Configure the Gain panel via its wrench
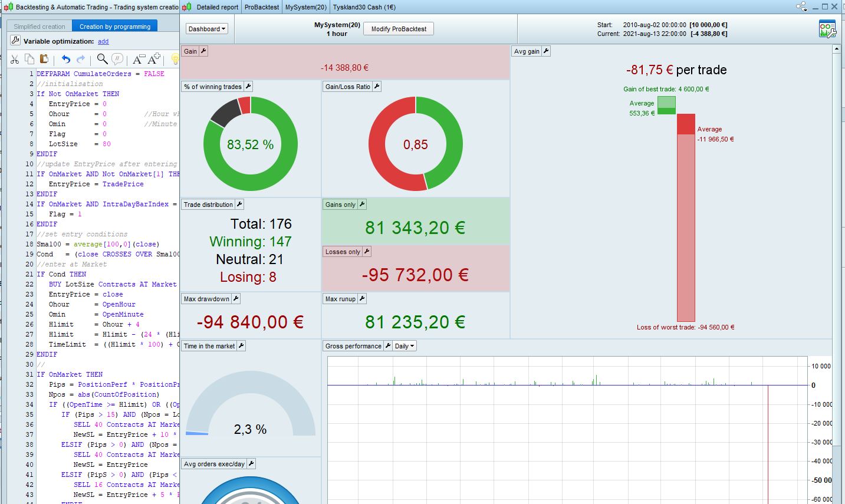Image resolution: width=845 pixels, height=504 pixels. pyautogui.click(x=203, y=51)
